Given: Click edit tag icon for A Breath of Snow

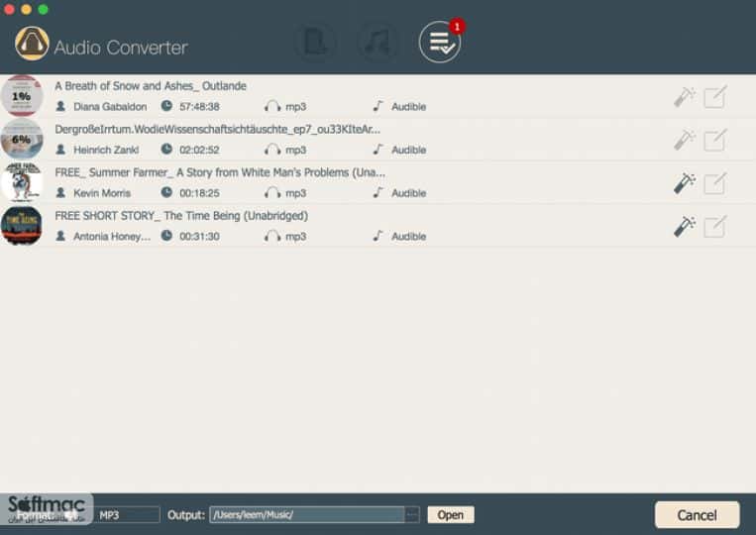Looking at the screenshot, I should (715, 97).
